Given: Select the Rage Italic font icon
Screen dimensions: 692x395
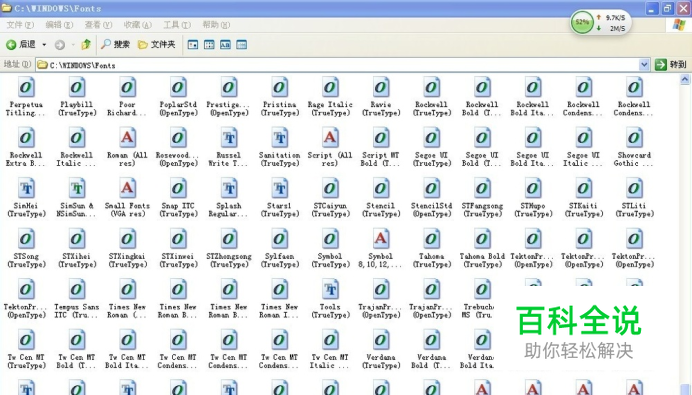Looking at the screenshot, I should tap(330, 87).
